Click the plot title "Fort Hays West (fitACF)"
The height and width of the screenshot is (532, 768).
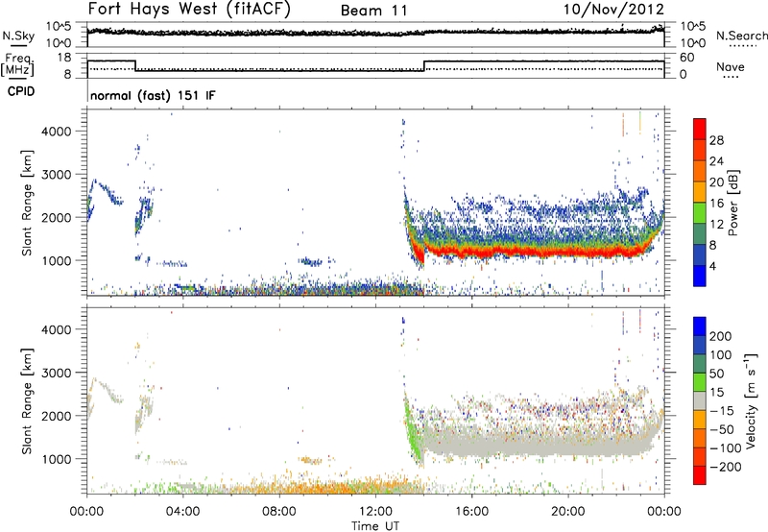click(189, 9)
